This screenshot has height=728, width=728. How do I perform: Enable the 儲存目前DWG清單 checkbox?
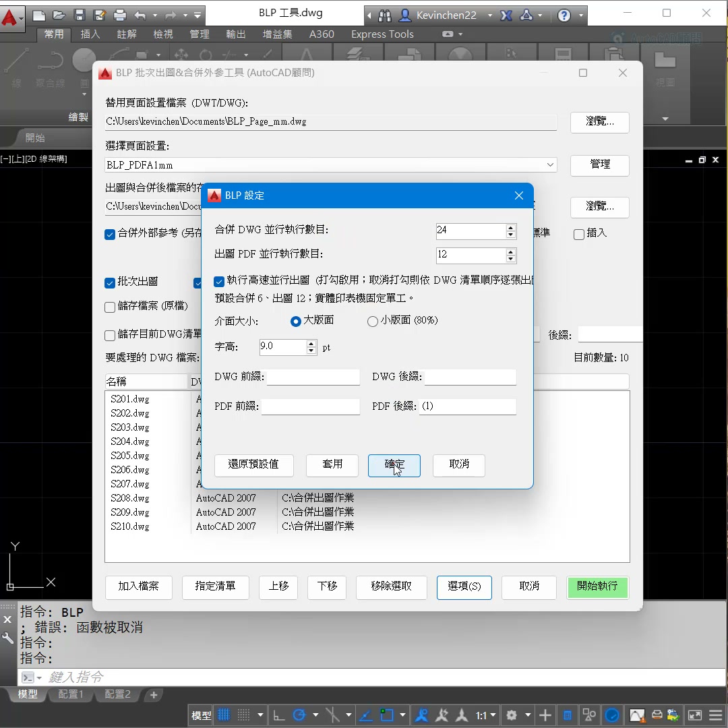pos(110,335)
